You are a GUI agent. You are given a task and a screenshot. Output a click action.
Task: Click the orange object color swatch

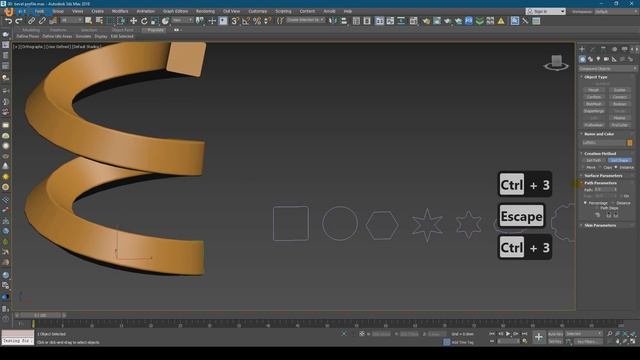click(x=630, y=142)
